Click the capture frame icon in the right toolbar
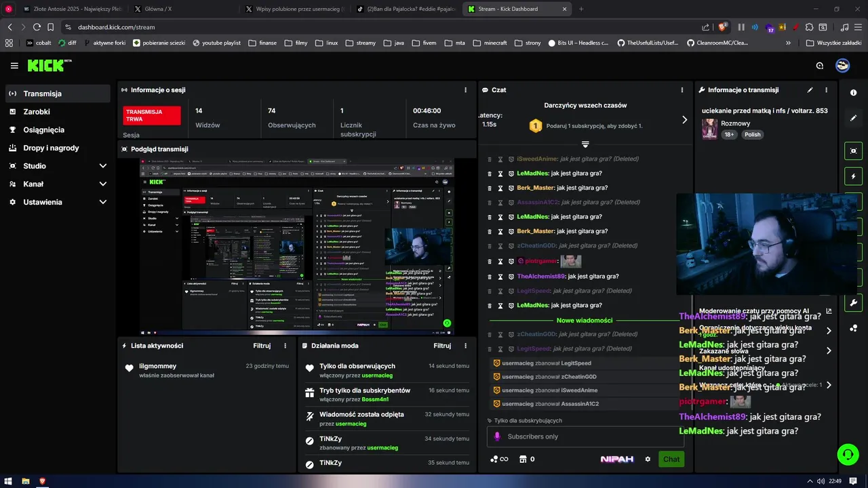 (x=854, y=150)
